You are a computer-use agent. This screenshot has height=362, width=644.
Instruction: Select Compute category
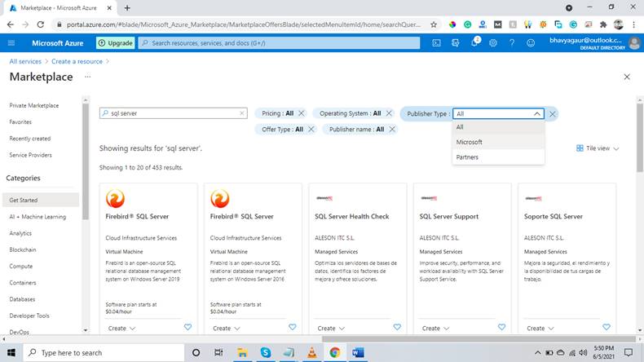(x=21, y=267)
